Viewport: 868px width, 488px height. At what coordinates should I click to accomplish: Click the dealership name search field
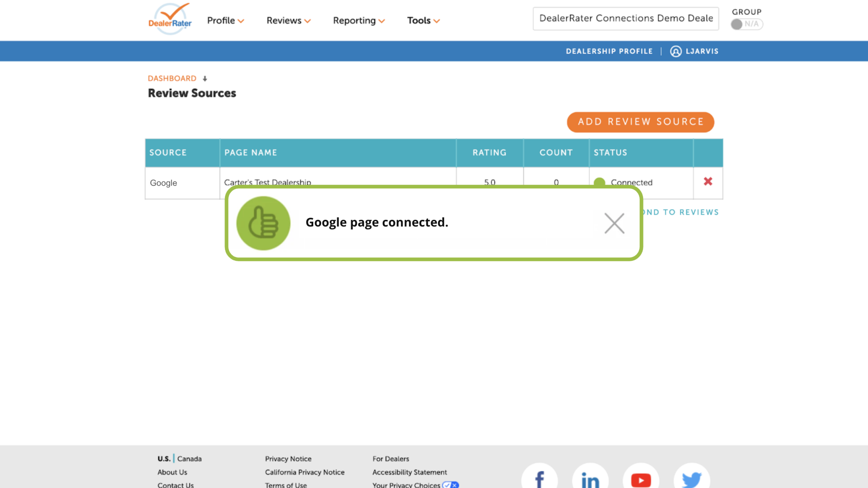tap(626, 18)
